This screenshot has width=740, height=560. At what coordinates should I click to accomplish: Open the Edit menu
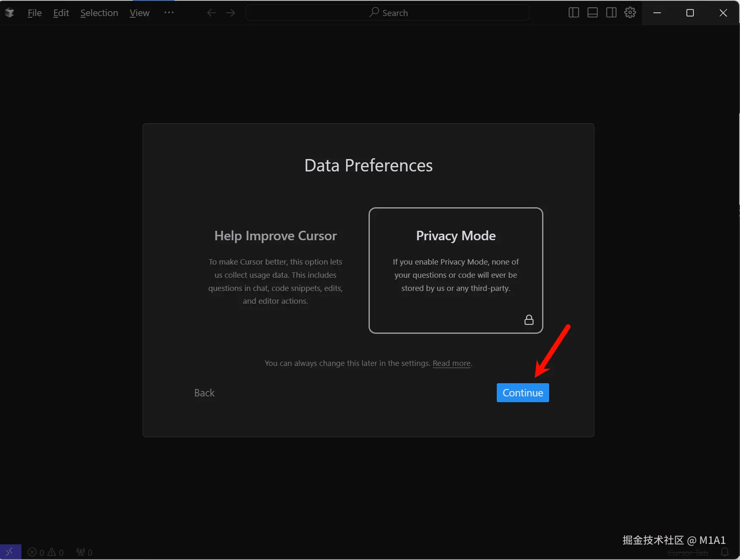(x=61, y=13)
